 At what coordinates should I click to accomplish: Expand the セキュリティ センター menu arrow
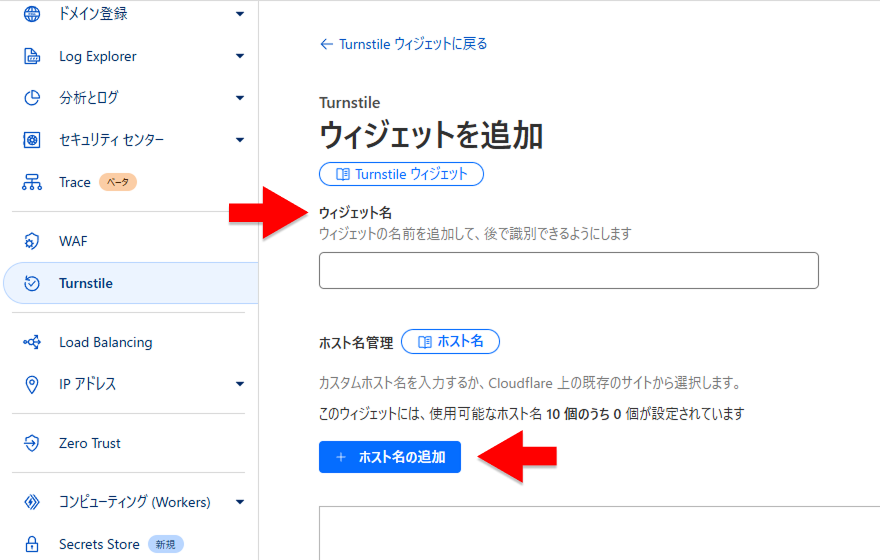pos(240,140)
